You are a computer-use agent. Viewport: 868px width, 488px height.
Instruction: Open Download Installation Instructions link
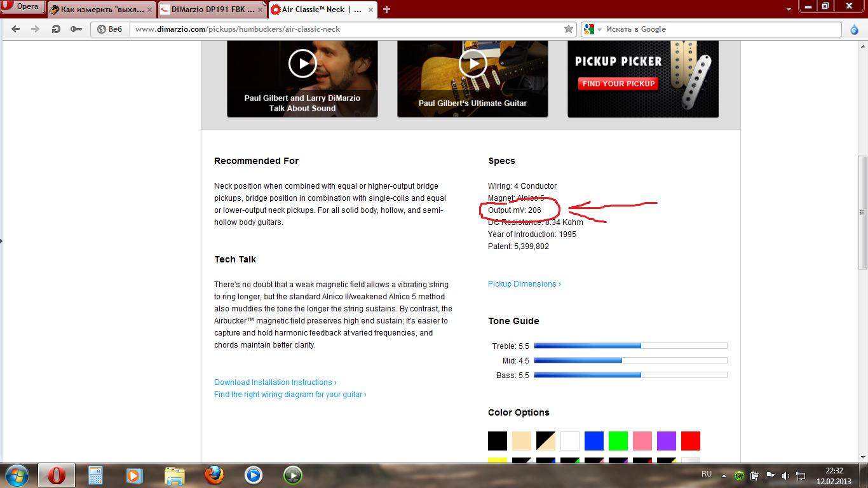[x=275, y=383]
